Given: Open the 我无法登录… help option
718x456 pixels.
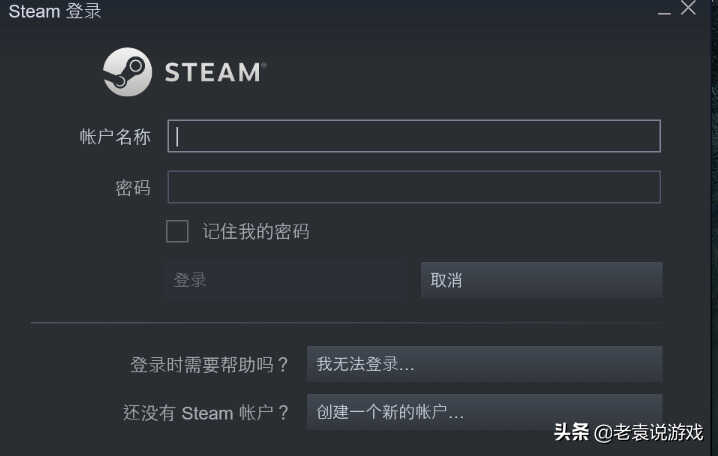Looking at the screenshot, I should (x=484, y=364).
